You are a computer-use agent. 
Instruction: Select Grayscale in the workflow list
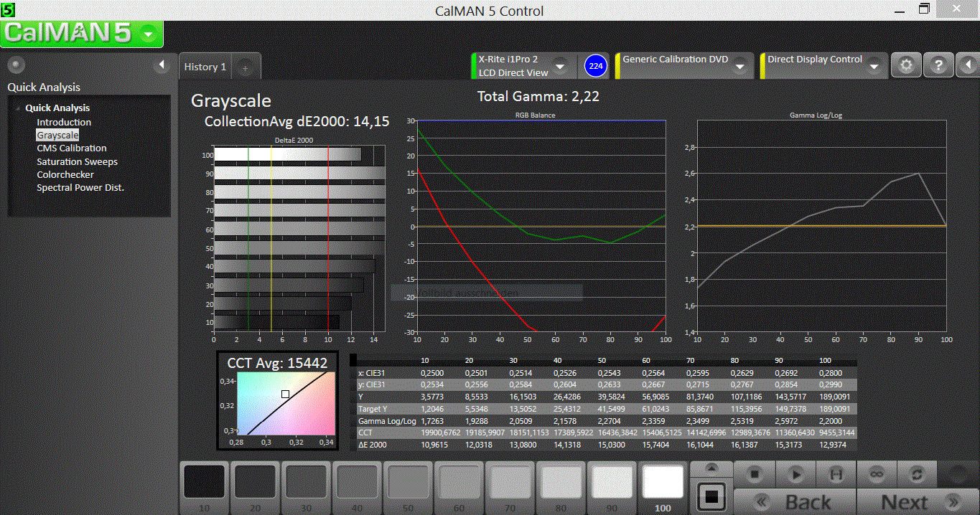pos(57,135)
